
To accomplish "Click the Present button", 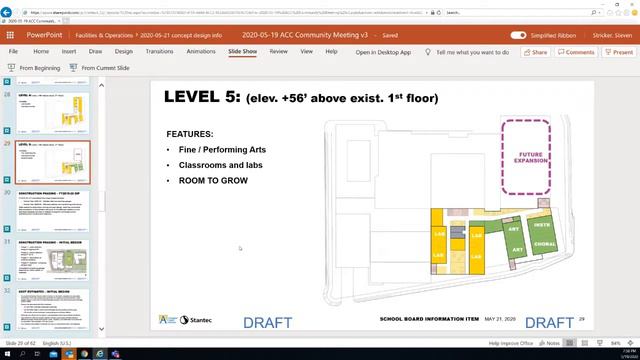I will tap(619, 52).
